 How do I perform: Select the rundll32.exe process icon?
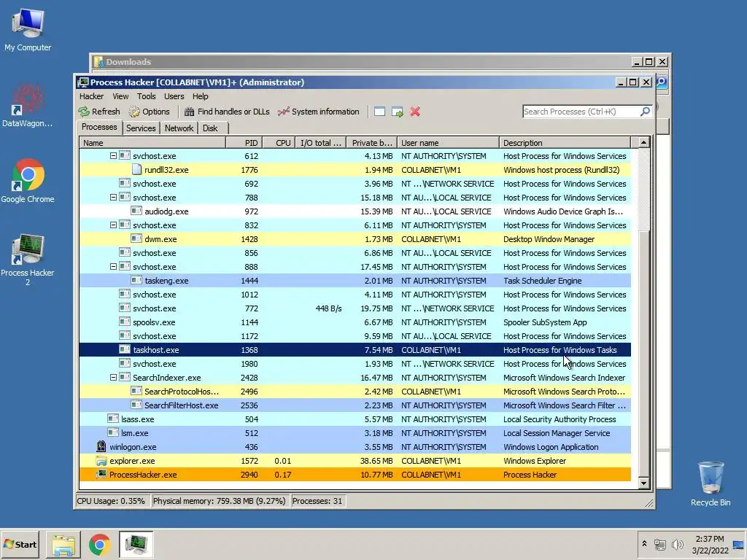[x=136, y=169]
